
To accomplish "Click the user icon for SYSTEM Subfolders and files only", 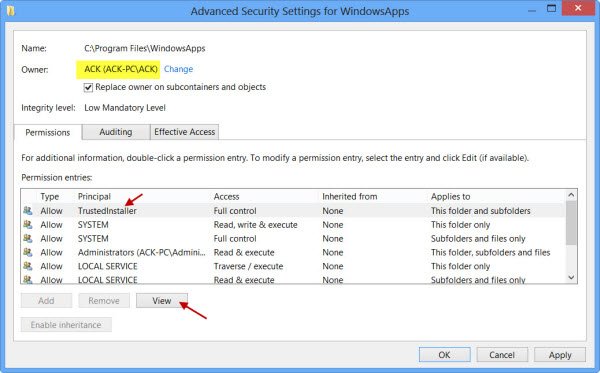I will pos(28,238).
